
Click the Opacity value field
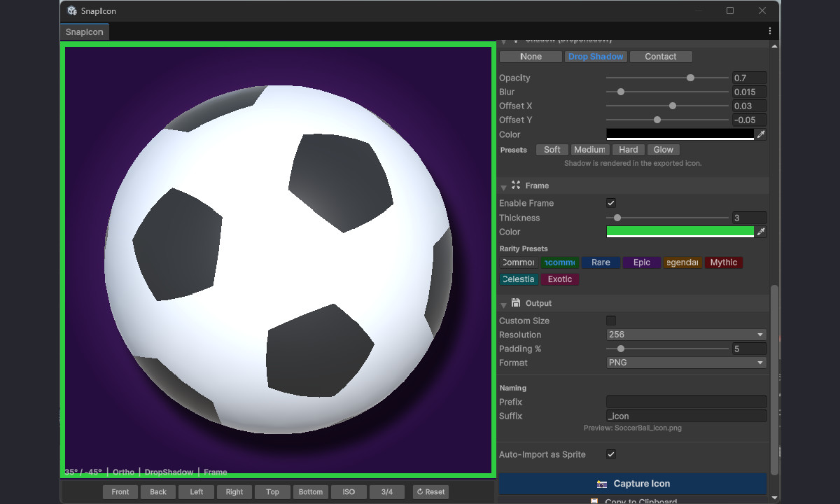749,78
